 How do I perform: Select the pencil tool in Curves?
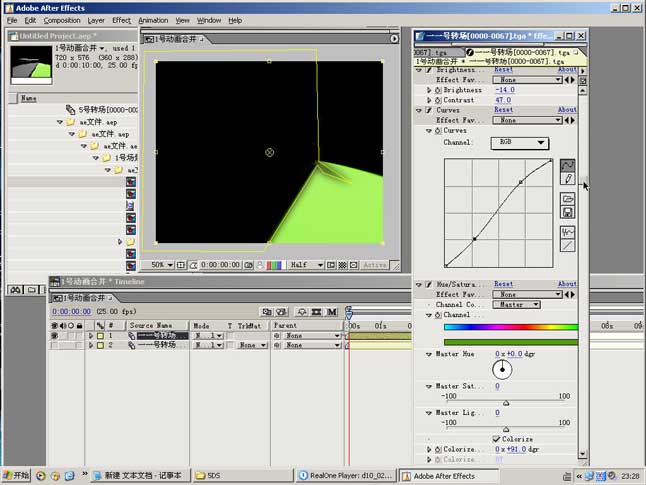[567, 179]
